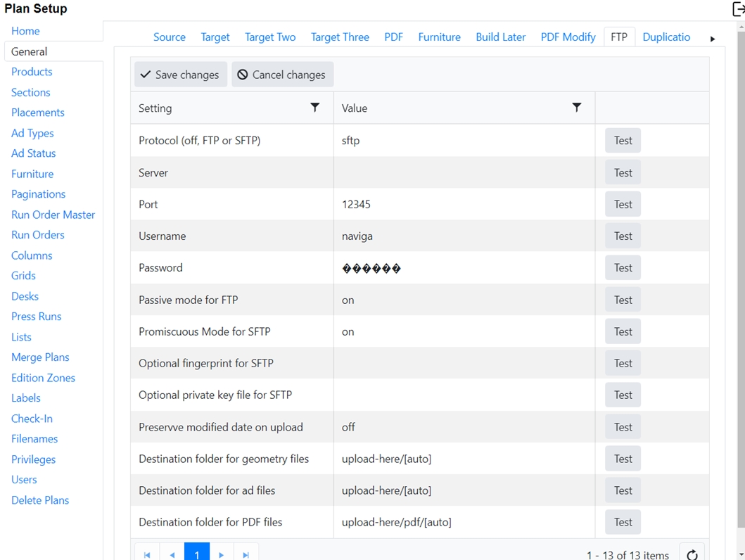Test the Protocol setting
The width and height of the screenshot is (745, 560).
point(623,141)
